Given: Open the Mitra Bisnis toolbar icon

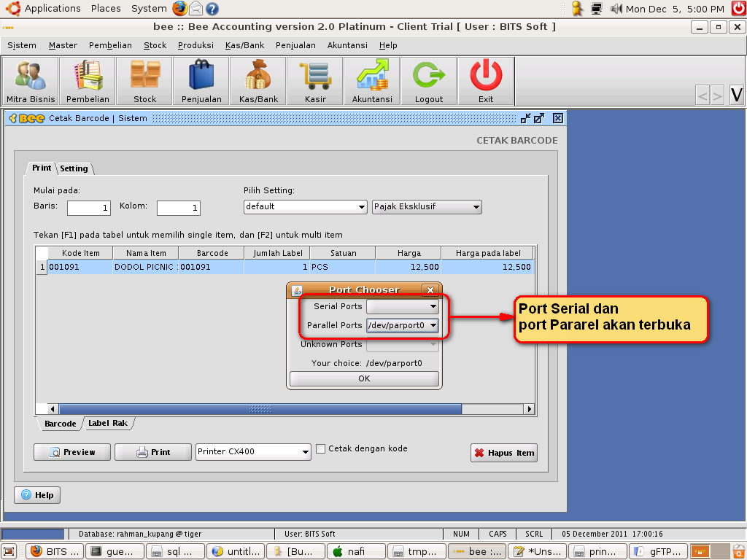Looking at the screenshot, I should coord(31,81).
